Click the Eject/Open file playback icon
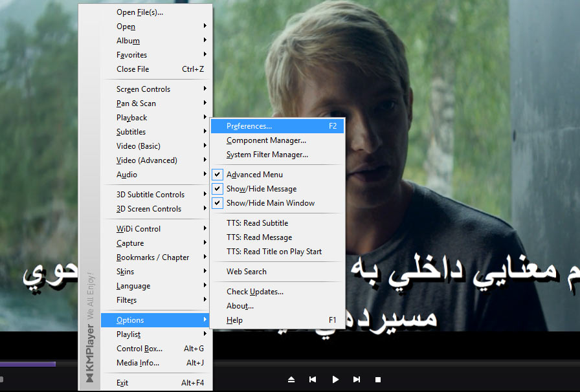The width and height of the screenshot is (580, 392). coord(291,379)
